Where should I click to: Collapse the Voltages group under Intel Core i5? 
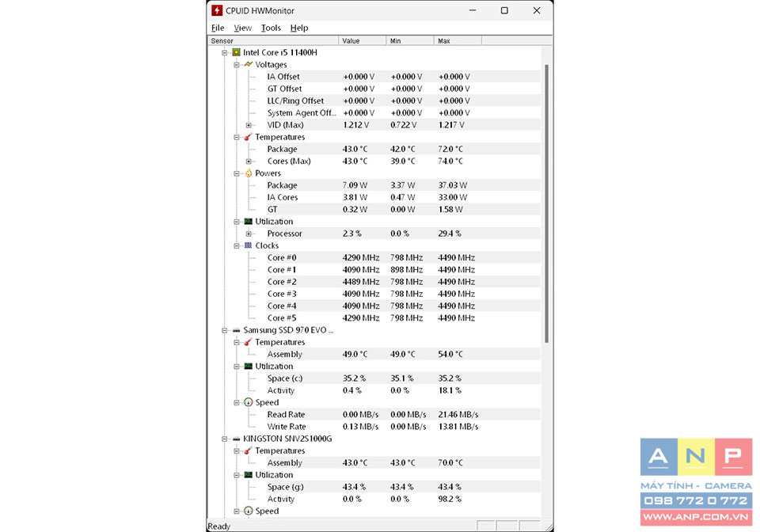(237, 64)
